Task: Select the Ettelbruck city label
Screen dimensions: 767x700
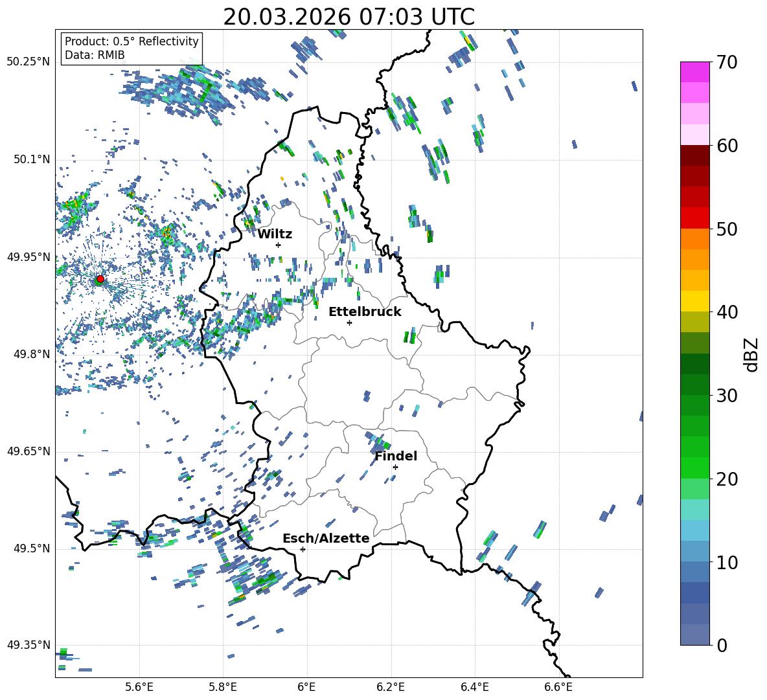Action: (x=365, y=311)
